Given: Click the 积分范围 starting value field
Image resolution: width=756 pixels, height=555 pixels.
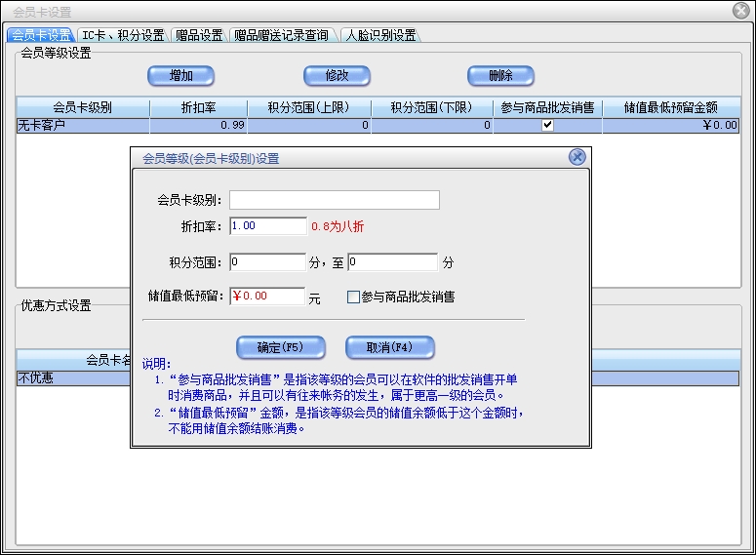Looking at the screenshot, I should click(x=268, y=262).
